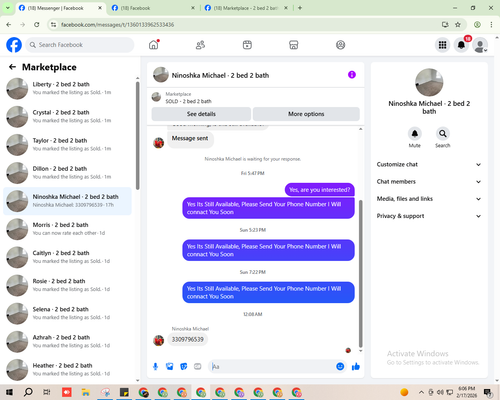Open the account profile avatar menu
500x400 pixels.
coord(480,45)
